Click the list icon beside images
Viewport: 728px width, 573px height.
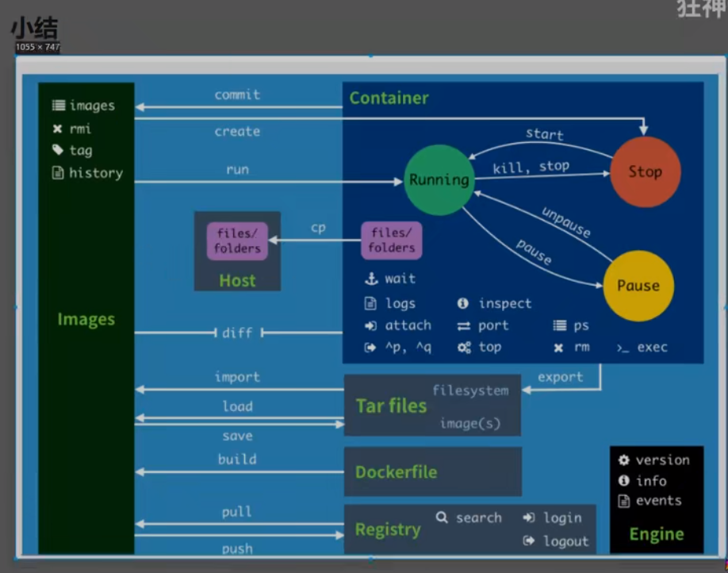click(x=59, y=106)
